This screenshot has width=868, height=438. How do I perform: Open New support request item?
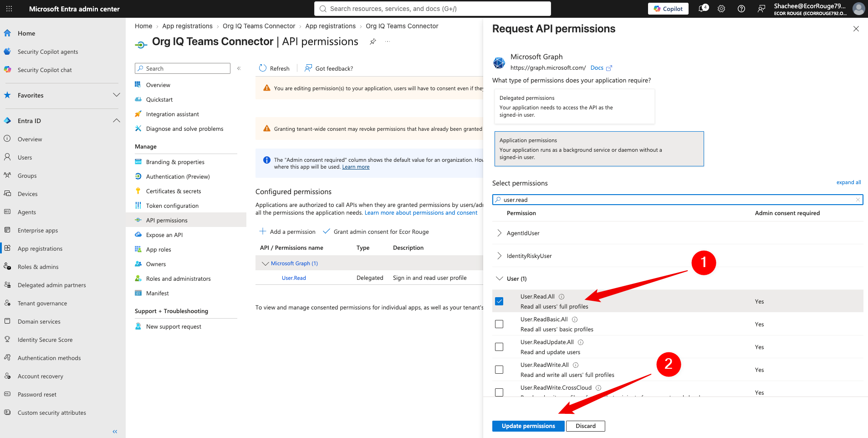pyautogui.click(x=174, y=326)
